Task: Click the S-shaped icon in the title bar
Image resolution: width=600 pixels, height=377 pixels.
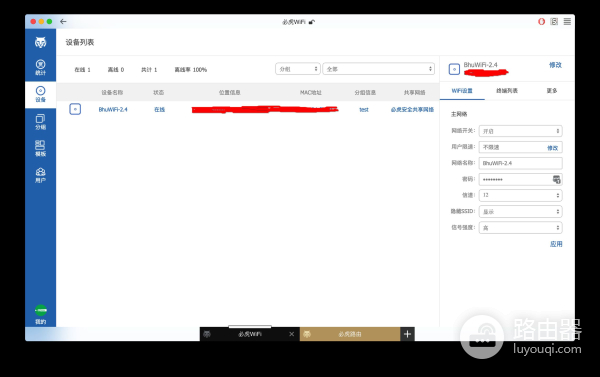Action: pyautogui.click(x=554, y=21)
